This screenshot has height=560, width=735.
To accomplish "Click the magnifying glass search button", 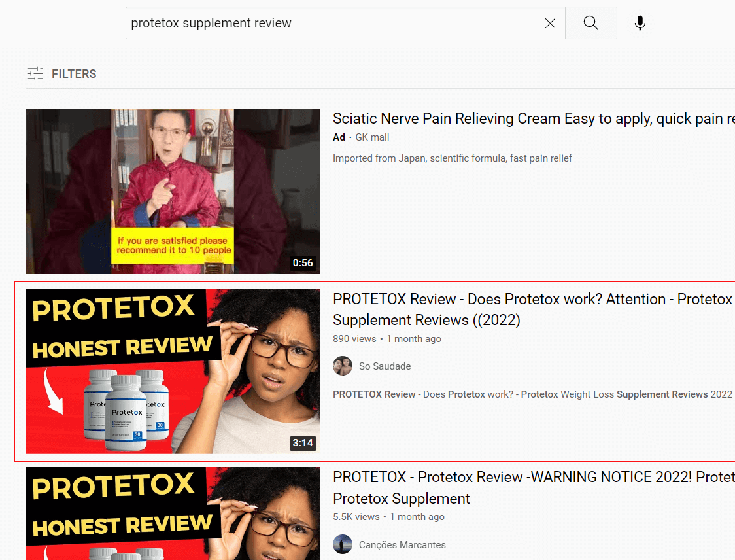I will pyautogui.click(x=590, y=24).
